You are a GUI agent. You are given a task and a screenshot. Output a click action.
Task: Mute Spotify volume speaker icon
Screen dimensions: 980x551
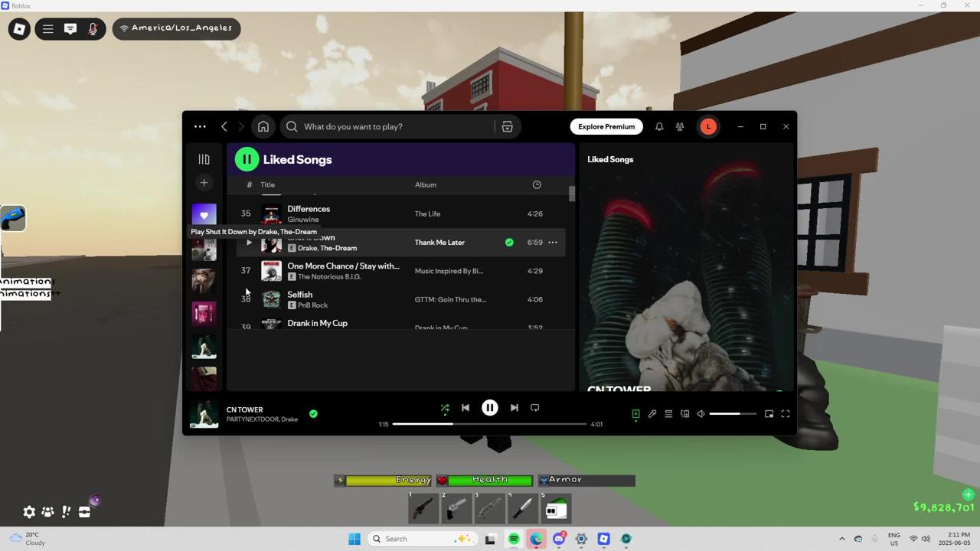(x=701, y=414)
